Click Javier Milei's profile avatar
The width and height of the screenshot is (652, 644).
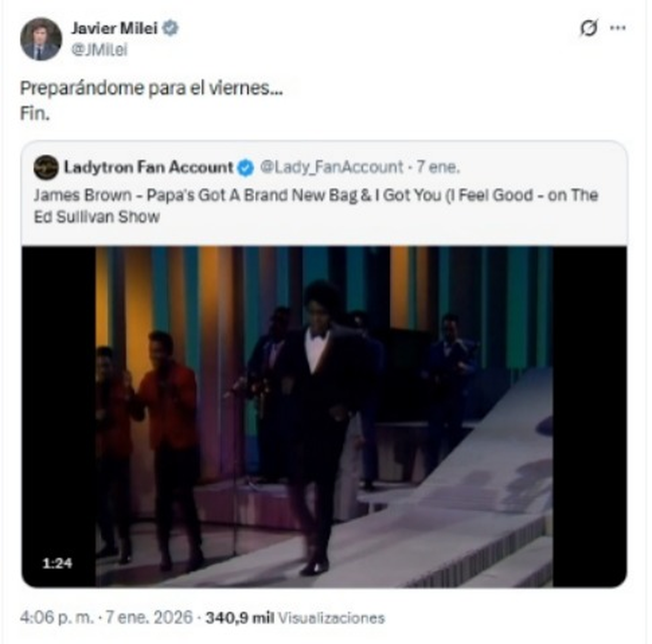(41, 39)
